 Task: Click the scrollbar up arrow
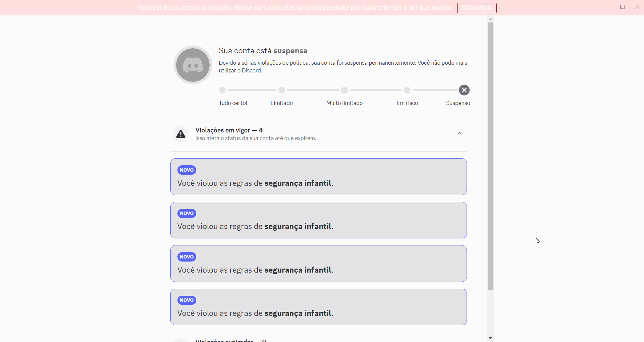(491, 19)
